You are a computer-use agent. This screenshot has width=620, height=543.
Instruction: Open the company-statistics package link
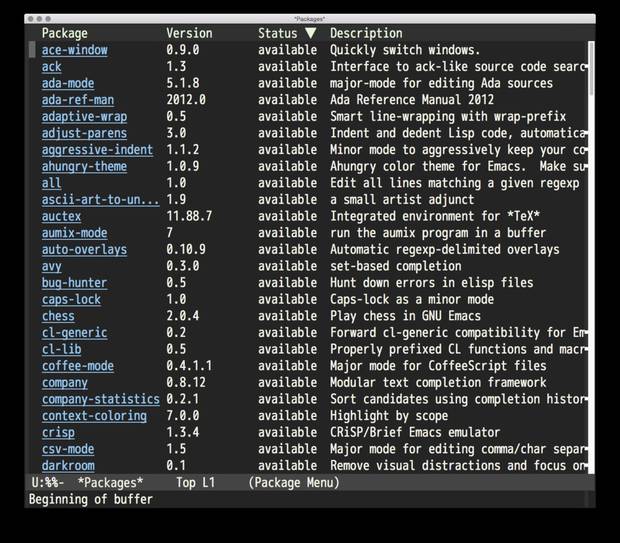pyautogui.click(x=100, y=399)
